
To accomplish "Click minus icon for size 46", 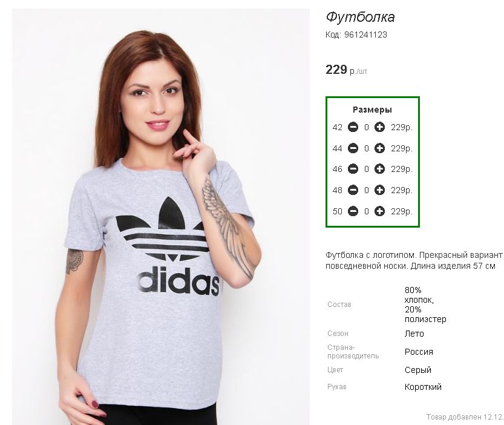I will [x=353, y=169].
